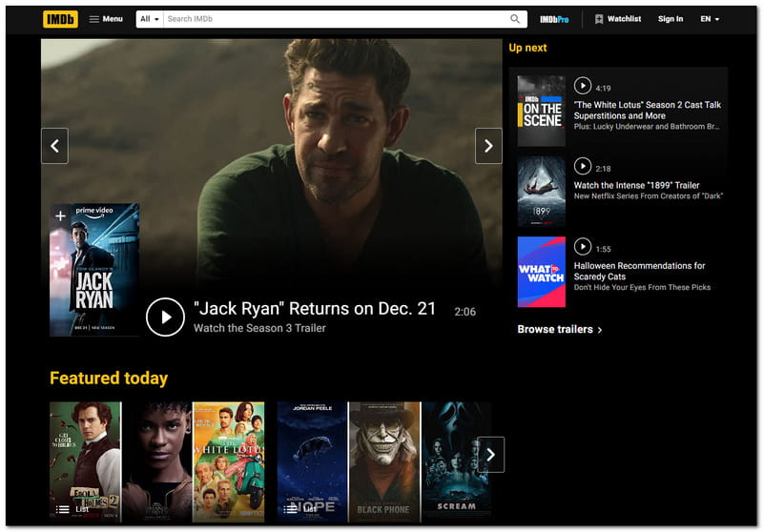Open the Jack Ryan poster thumbnail
The height and width of the screenshot is (532, 763).
pos(94,270)
